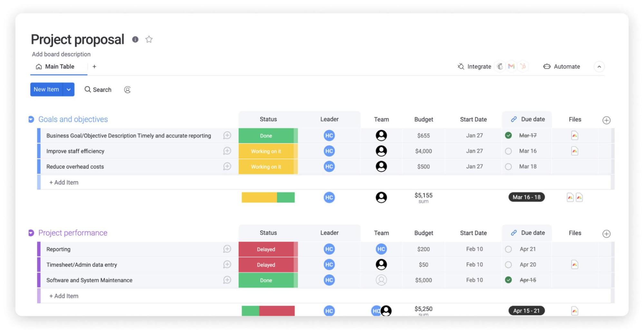Open the Search in board
This screenshot has height=334, width=644.
pos(98,90)
